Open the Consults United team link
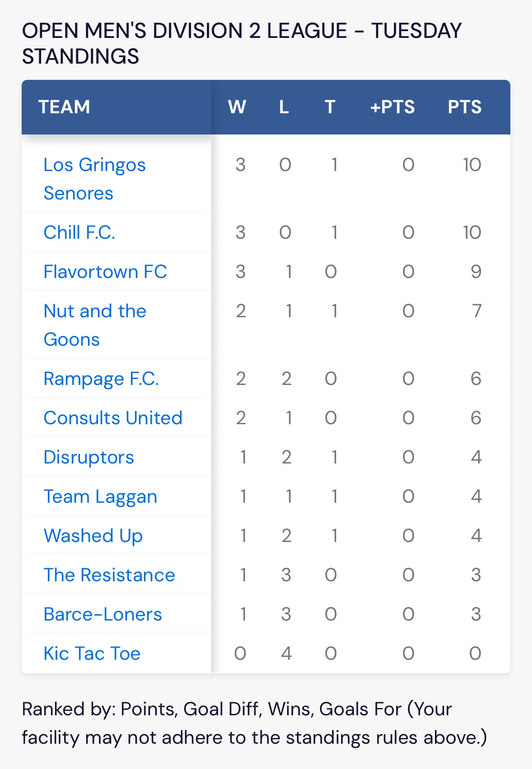Viewport: 532px width, 769px height. [x=113, y=418]
